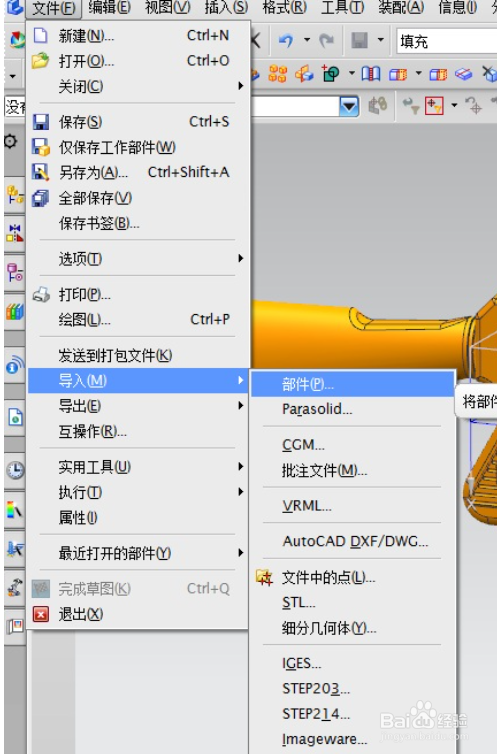Import VRML... file
Image resolution: width=497 pixels, height=754 pixels.
point(353,506)
